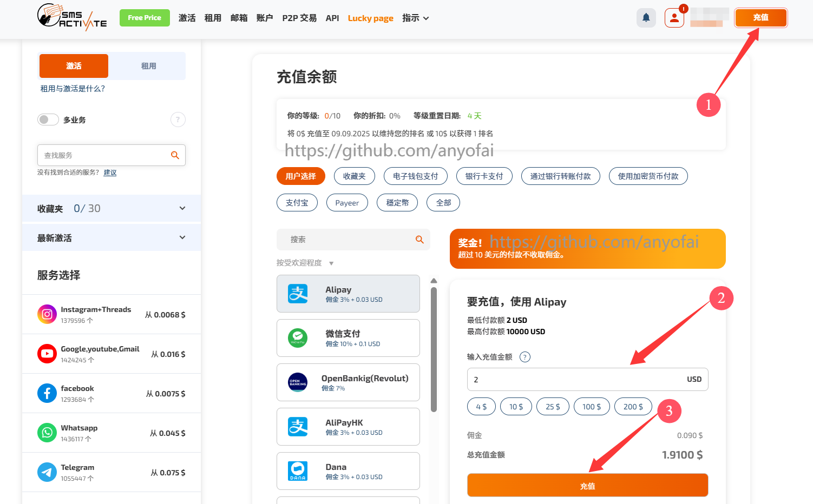Choose the 4 $ preset amount
Screen dimensions: 813x504
[481, 407]
